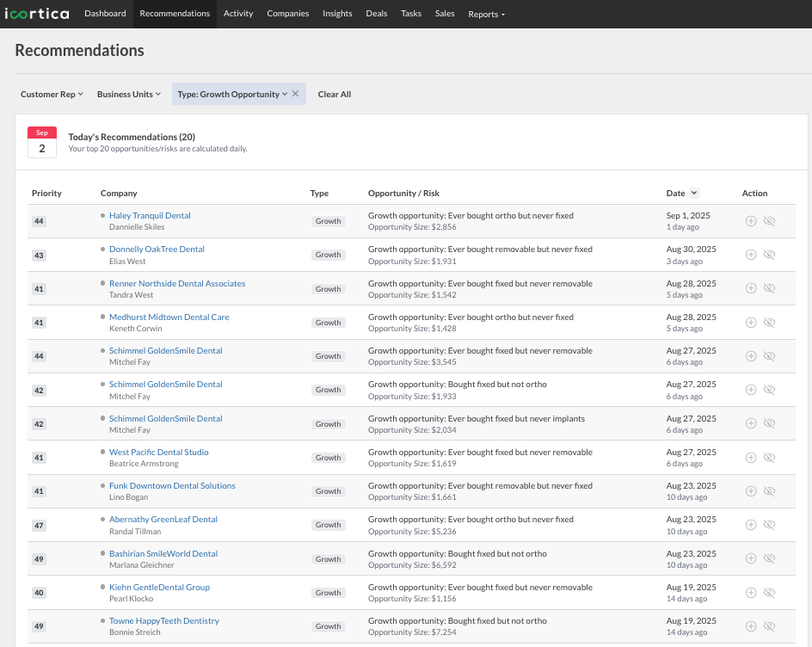Dismiss the Renner Northside Dental Associates recommendation
This screenshot has width=812, height=647.
point(769,288)
